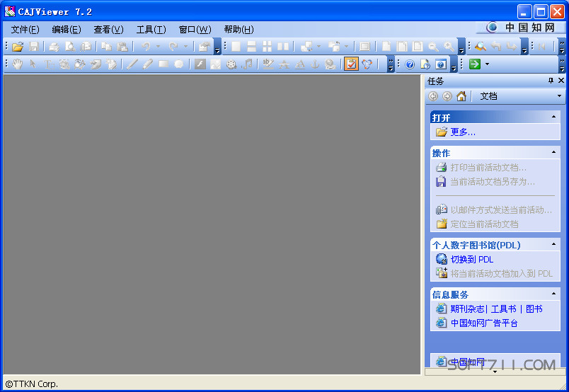Select the line drawing tool
The height and width of the screenshot is (392, 569).
point(132,64)
